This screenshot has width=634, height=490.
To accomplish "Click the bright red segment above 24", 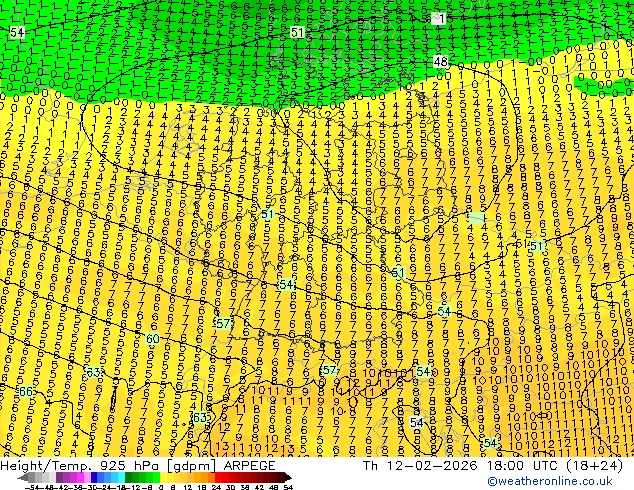I will coord(218,478).
